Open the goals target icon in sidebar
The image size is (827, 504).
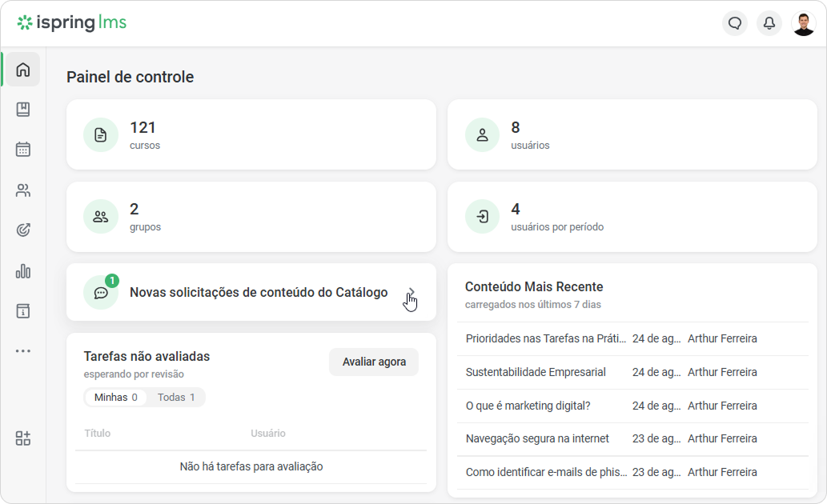pos(22,230)
